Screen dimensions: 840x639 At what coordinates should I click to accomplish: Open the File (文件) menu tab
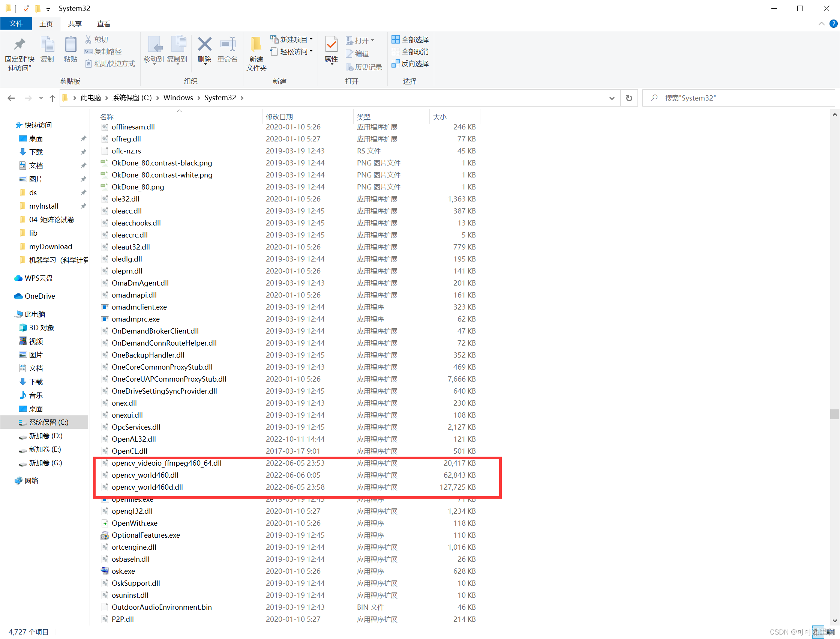[16, 24]
